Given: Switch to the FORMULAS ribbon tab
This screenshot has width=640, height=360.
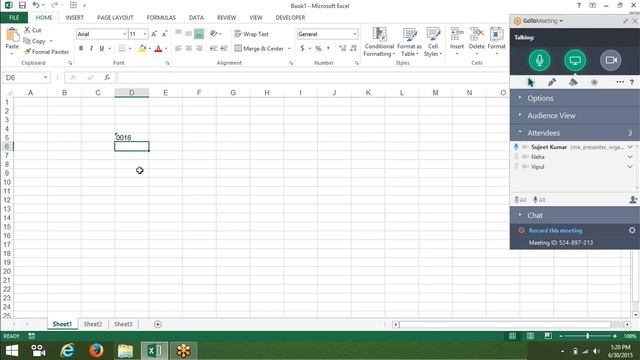Looking at the screenshot, I should pyautogui.click(x=161, y=18).
